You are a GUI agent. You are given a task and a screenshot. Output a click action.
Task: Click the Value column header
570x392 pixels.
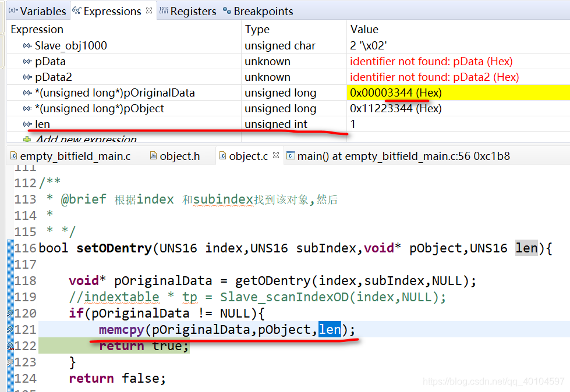click(364, 30)
